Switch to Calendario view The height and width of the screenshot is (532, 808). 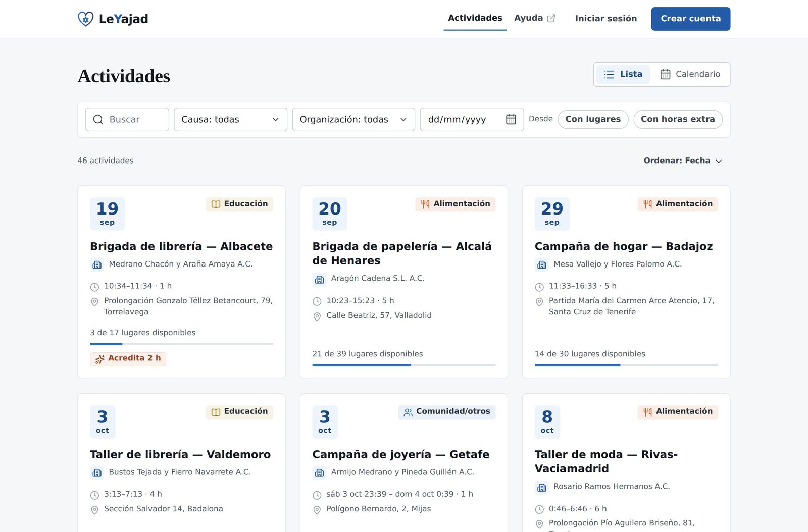click(690, 74)
